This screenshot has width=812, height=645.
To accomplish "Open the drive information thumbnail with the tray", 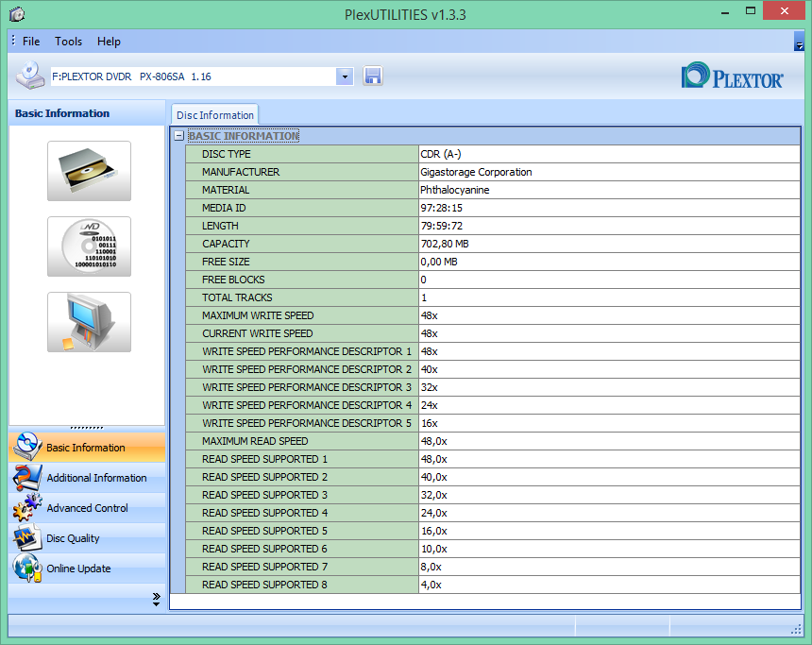I will click(x=89, y=171).
